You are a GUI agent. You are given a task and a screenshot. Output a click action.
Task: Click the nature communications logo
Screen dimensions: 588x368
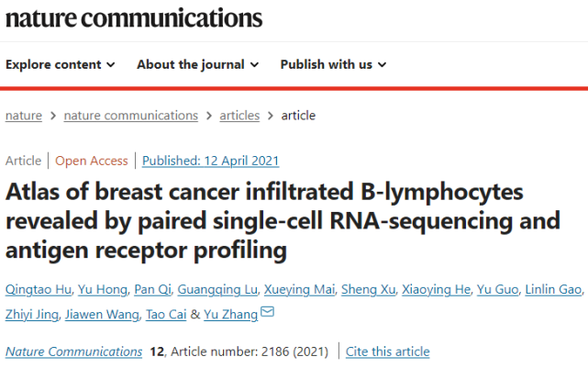click(134, 19)
